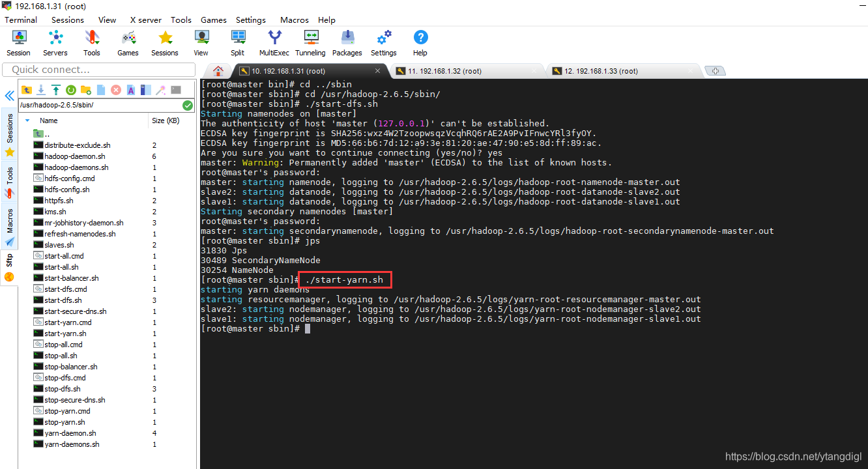Open the Macros menu
Image resolution: width=868 pixels, height=469 pixels.
click(295, 20)
